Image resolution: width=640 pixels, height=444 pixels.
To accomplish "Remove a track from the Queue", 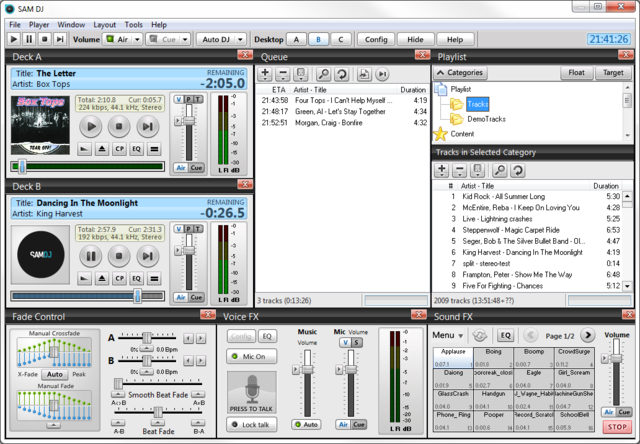I will point(282,74).
